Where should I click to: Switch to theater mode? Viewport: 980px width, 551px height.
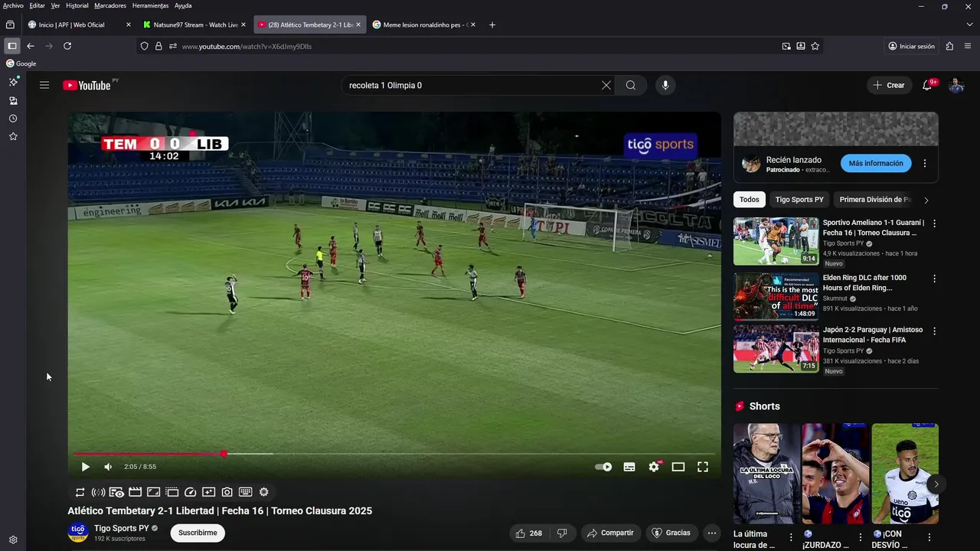click(678, 467)
